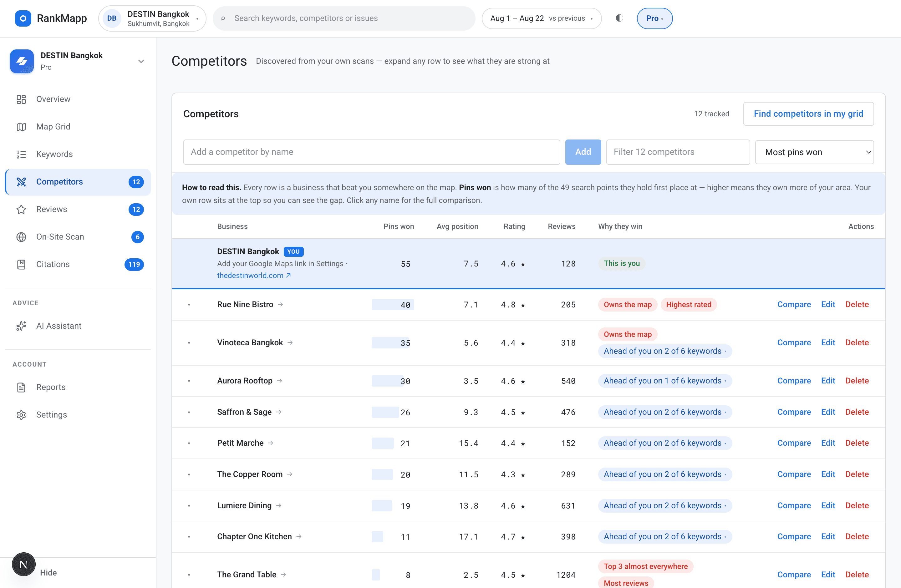901x588 pixels.
Task: Click the Map Grid icon in sidebar
Action: pos(21,127)
